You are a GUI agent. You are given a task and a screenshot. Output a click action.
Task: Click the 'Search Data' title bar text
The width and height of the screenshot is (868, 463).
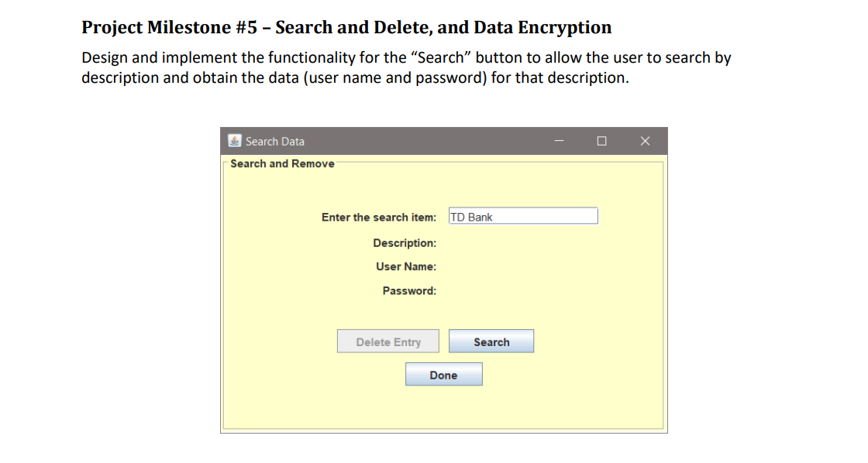275,142
